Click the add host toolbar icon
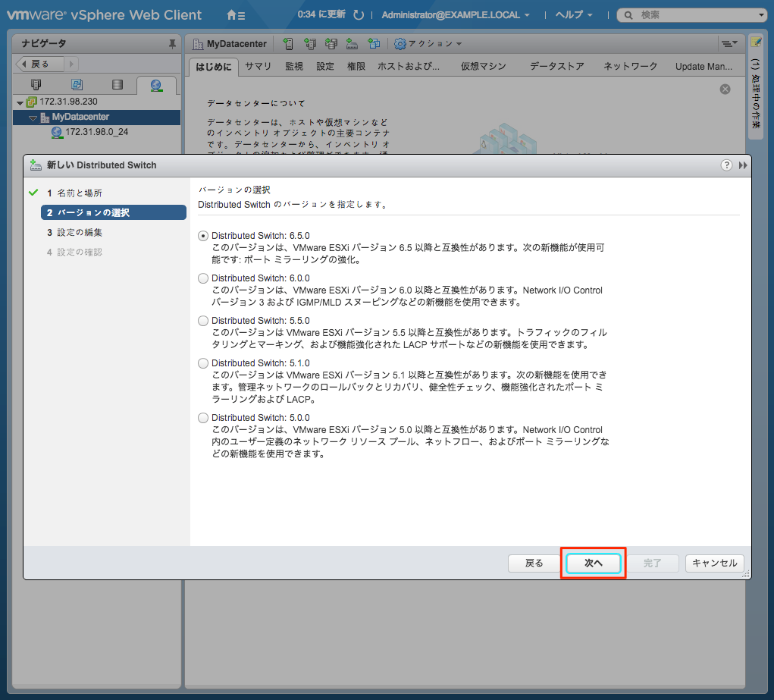Image resolution: width=774 pixels, height=700 pixels. 288,44
